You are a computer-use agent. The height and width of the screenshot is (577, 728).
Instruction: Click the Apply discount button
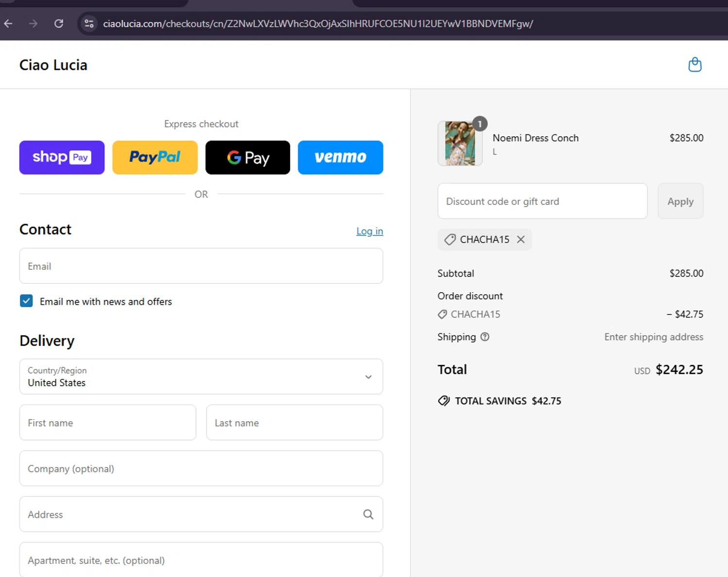680,201
